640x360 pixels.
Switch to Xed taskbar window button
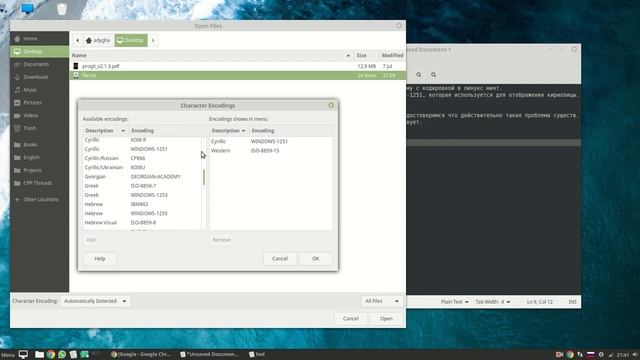coord(257,354)
